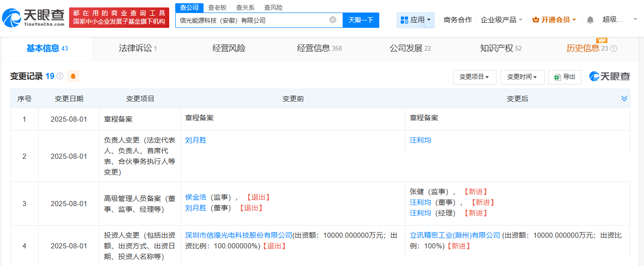Go to the 知识产权 tab
The width and height of the screenshot is (644, 266).
coord(501,48)
